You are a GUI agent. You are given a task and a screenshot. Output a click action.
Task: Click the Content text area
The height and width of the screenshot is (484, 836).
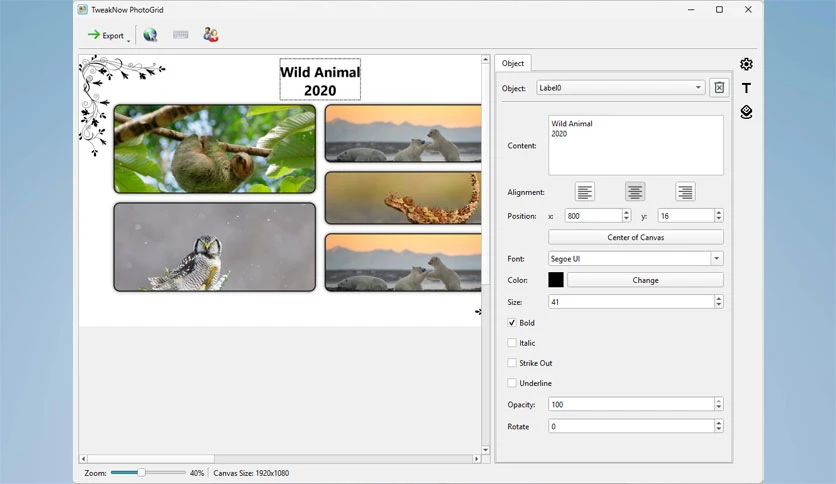636,145
